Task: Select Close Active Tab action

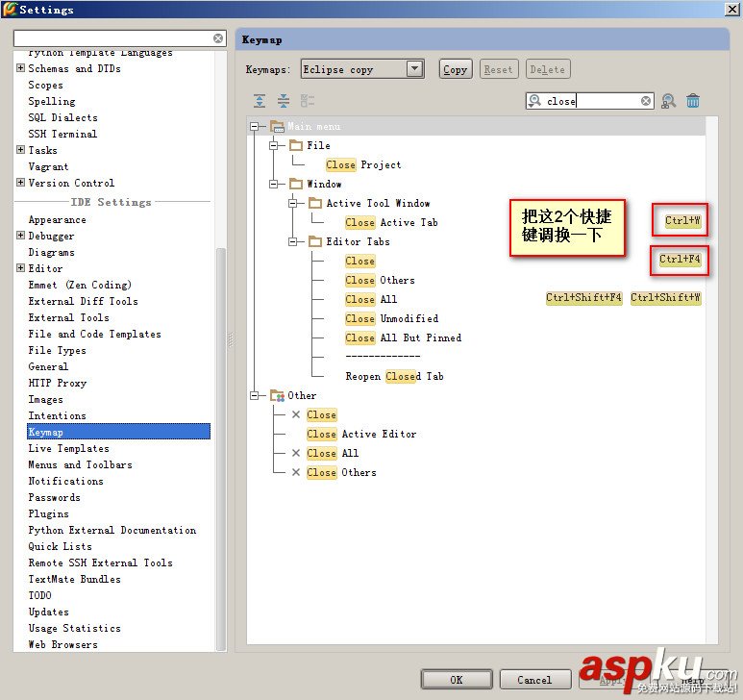Action: coord(391,222)
